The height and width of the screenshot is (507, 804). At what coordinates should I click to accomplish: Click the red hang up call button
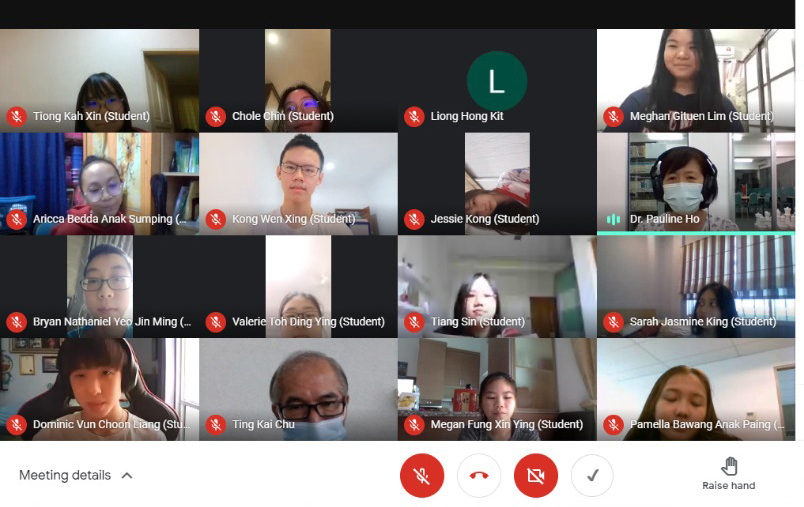point(479,476)
